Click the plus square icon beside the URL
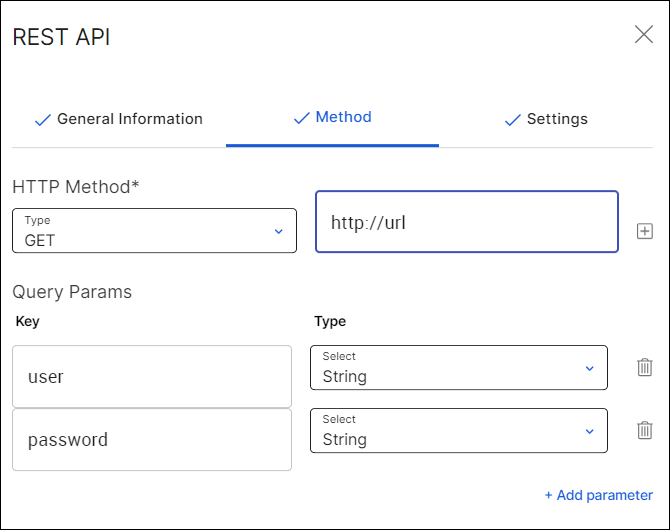 coord(645,232)
